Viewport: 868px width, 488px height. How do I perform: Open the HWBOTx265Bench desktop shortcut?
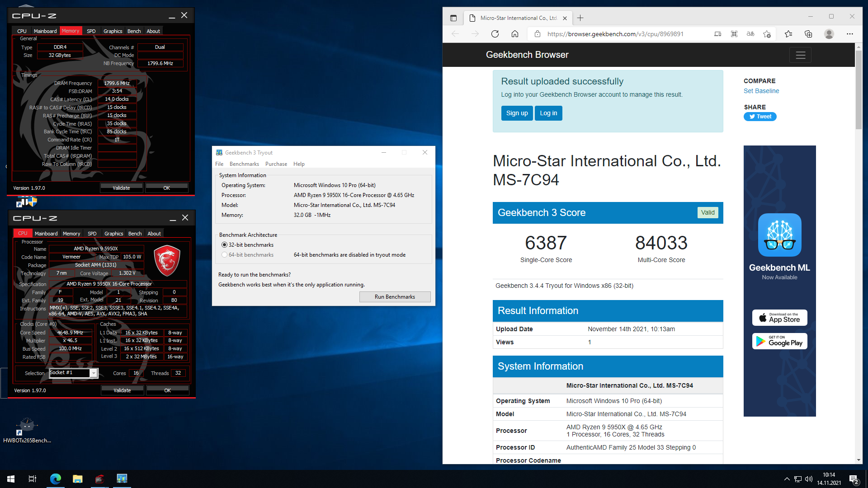(27, 430)
